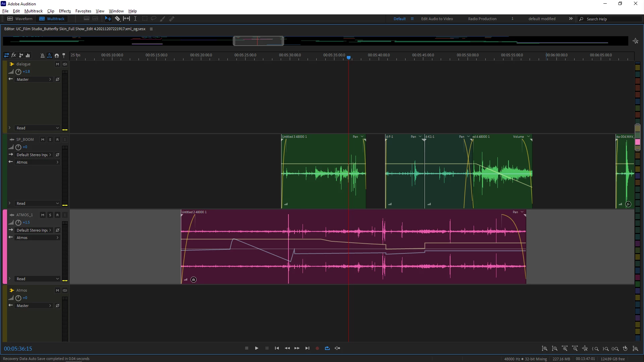This screenshot has height=362, width=644.
Task: Select the Slip tool
Action: (126, 19)
